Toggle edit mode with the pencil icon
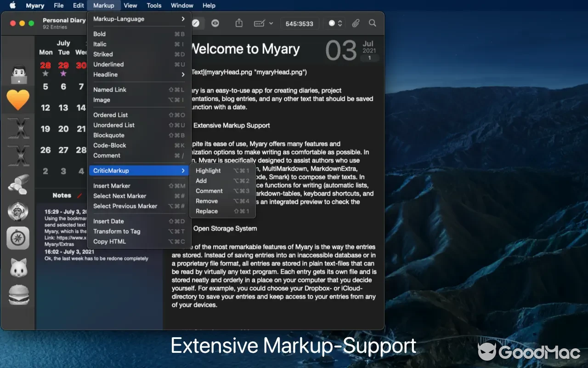The height and width of the screenshot is (368, 588). click(x=196, y=23)
